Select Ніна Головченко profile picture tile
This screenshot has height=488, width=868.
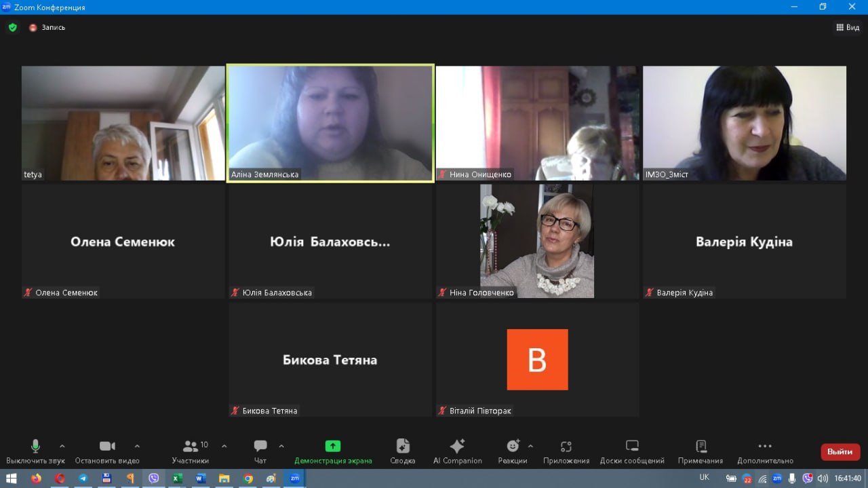pyautogui.click(x=537, y=241)
